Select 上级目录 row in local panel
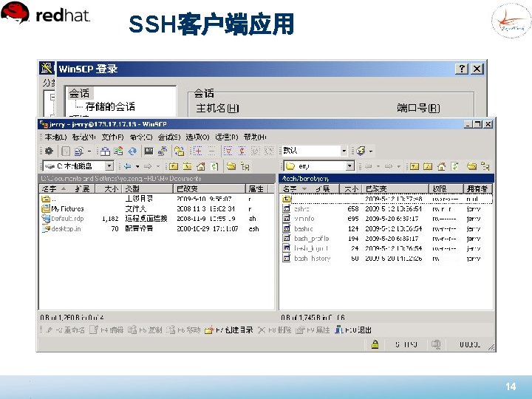 157,199
